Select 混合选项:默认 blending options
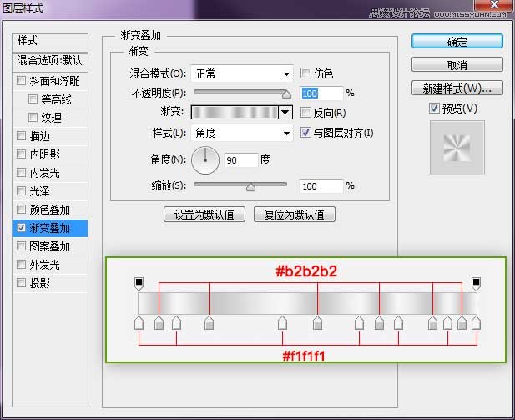The image size is (515, 420). pos(50,61)
